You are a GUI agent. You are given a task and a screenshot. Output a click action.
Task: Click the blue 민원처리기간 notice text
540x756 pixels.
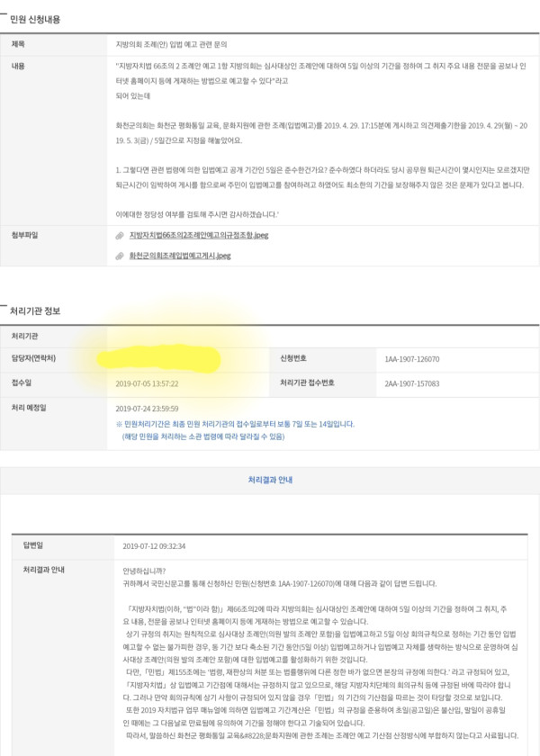pos(235,430)
